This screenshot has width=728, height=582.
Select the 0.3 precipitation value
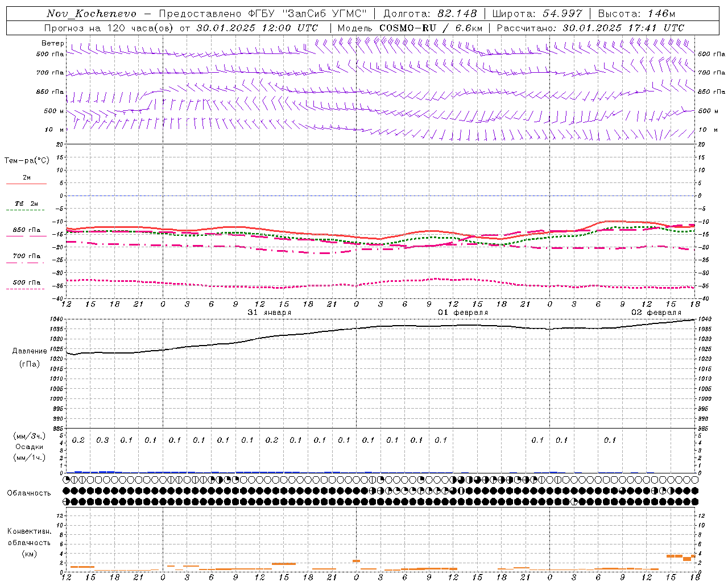point(102,440)
